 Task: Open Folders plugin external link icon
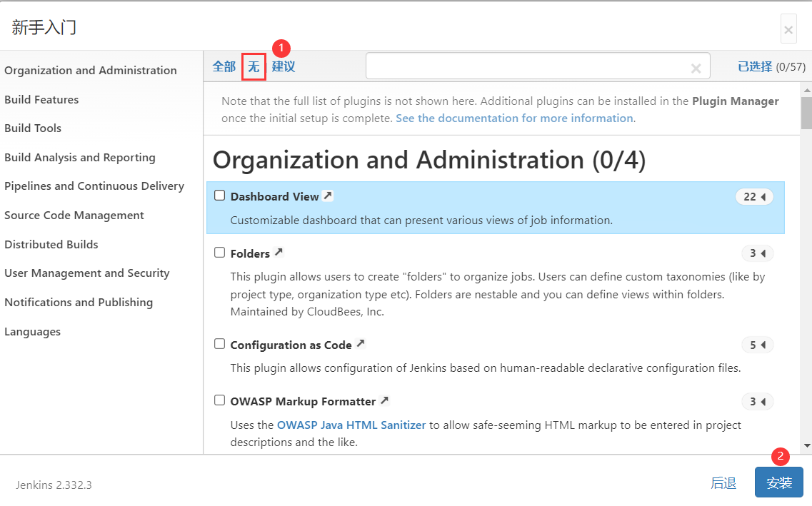pos(279,253)
